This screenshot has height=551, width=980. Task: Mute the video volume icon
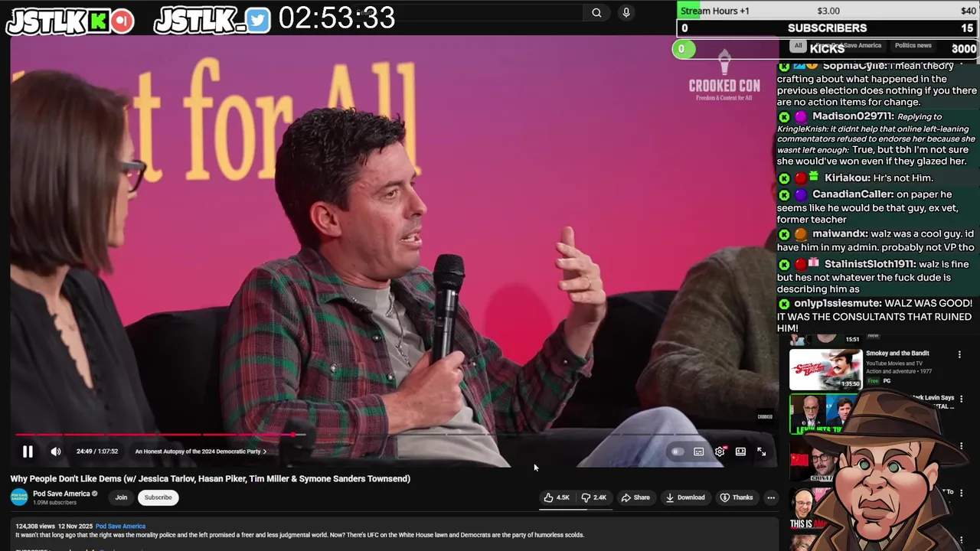pos(56,452)
